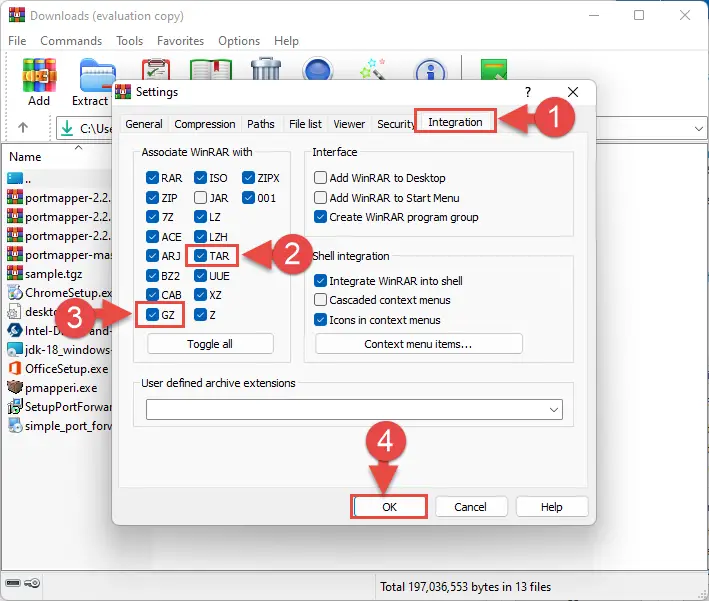The image size is (709, 601).
Task: Open the File menu
Action: click(x=17, y=41)
